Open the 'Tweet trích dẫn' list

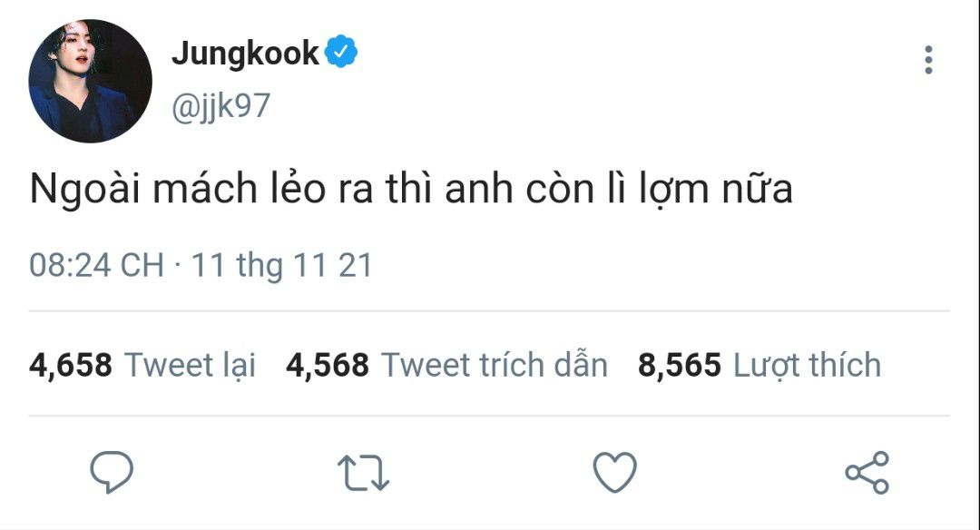[x=495, y=365]
